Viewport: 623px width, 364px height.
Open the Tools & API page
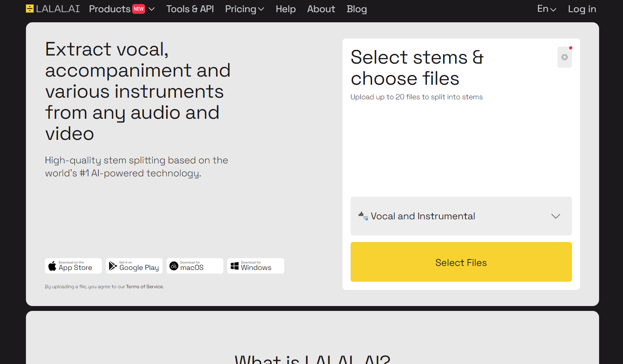pos(190,9)
